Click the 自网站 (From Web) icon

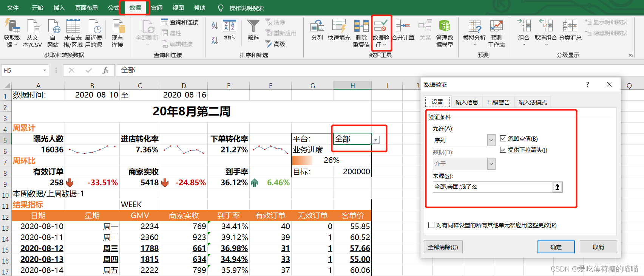(53, 26)
